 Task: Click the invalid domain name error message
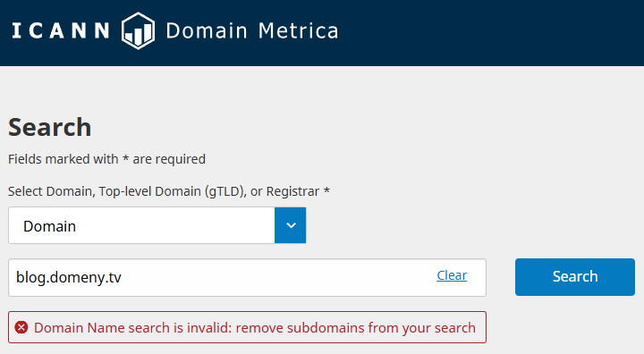pos(255,328)
